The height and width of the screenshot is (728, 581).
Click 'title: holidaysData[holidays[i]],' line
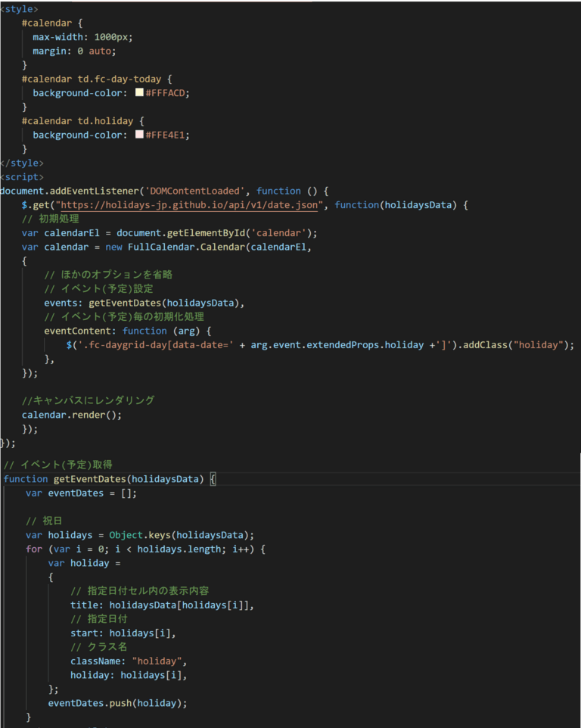pos(162,605)
